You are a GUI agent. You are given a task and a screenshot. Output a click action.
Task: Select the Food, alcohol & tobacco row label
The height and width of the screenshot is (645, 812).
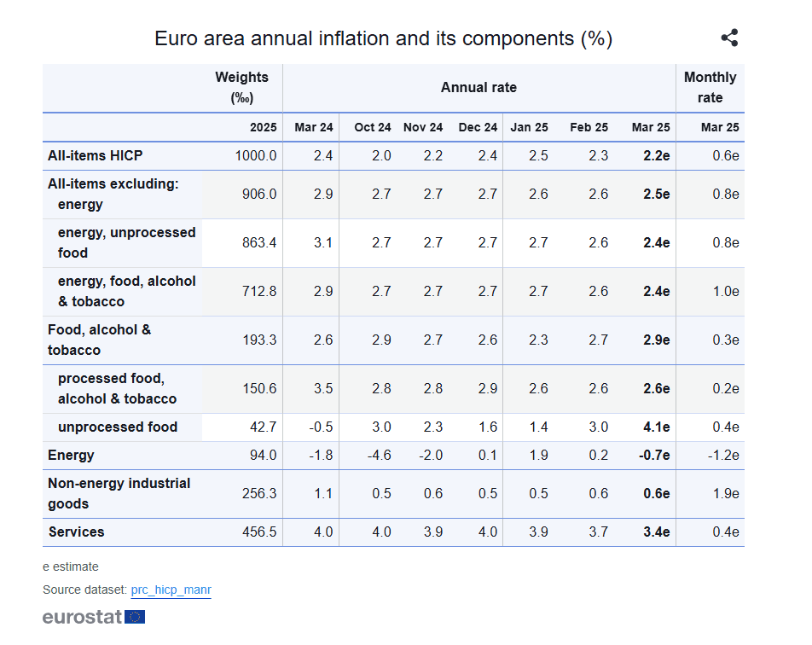pyautogui.click(x=100, y=340)
